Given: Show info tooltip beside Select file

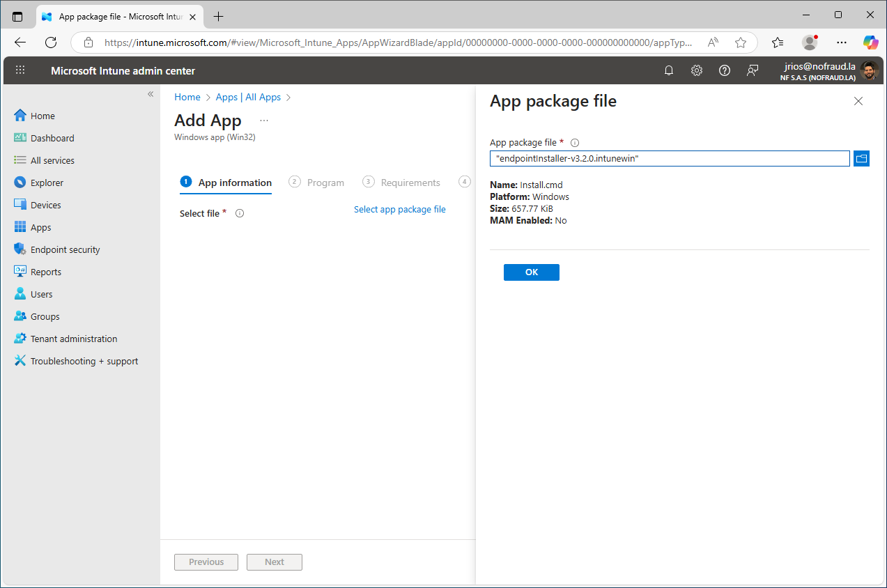Looking at the screenshot, I should pos(240,214).
